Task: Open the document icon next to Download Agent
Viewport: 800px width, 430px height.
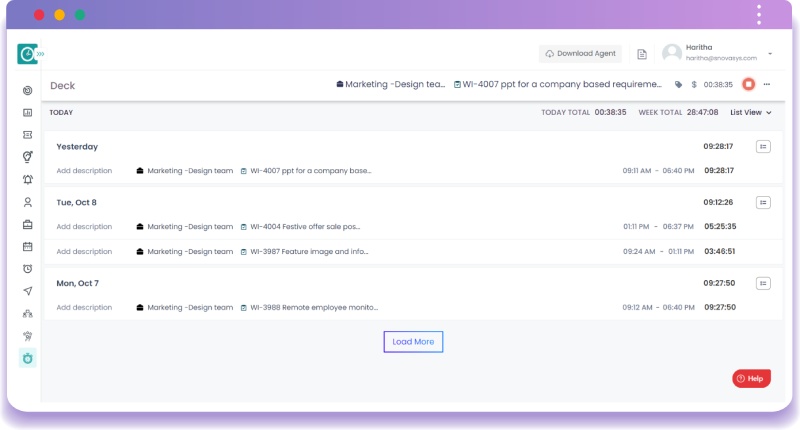Action: tap(642, 54)
